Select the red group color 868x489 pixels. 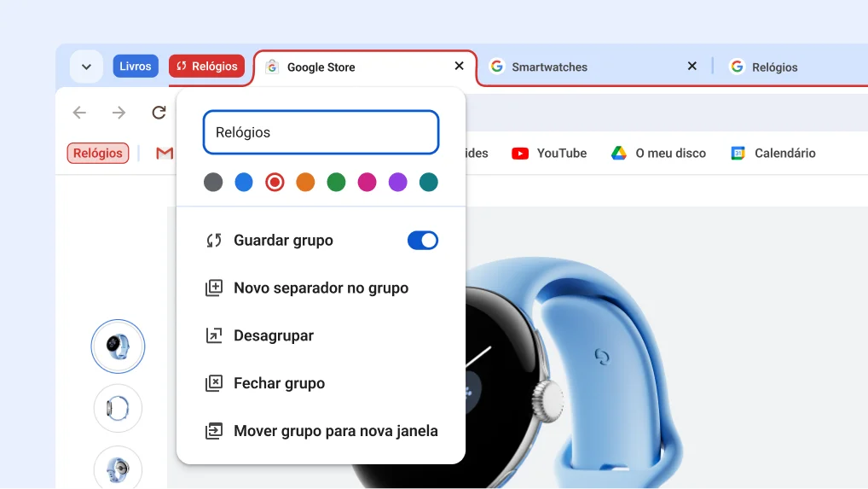tap(275, 182)
